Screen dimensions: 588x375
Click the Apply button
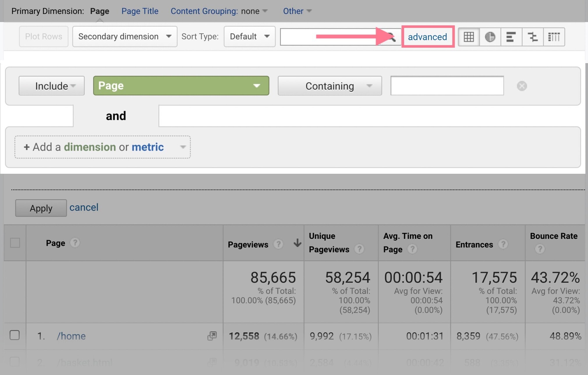click(x=41, y=208)
